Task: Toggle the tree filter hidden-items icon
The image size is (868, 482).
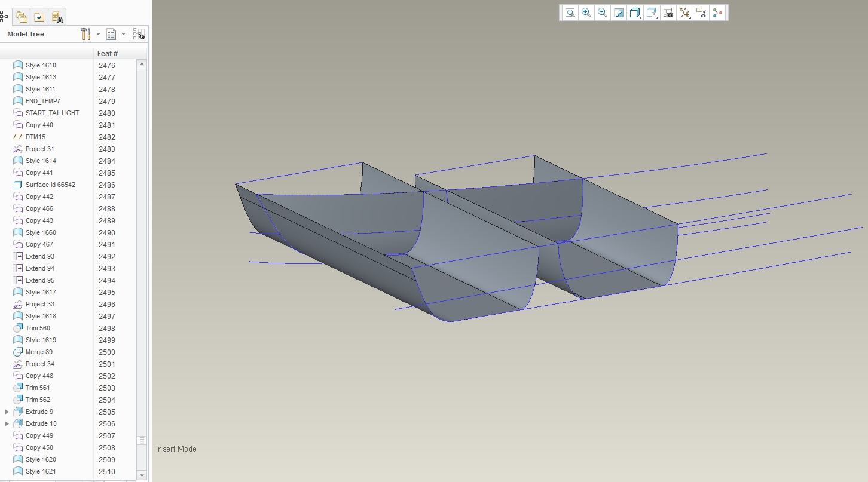Action: coord(139,34)
